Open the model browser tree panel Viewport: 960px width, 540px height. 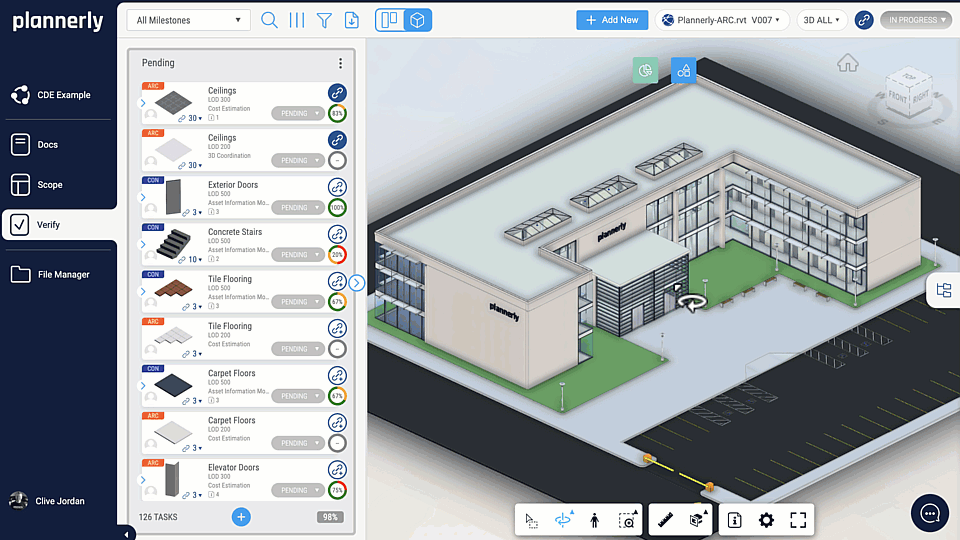click(x=943, y=291)
